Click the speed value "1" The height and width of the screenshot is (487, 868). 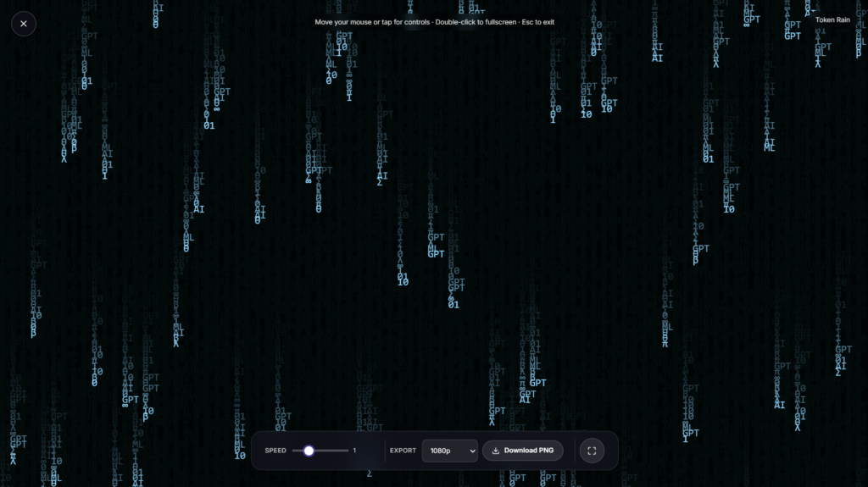click(354, 451)
